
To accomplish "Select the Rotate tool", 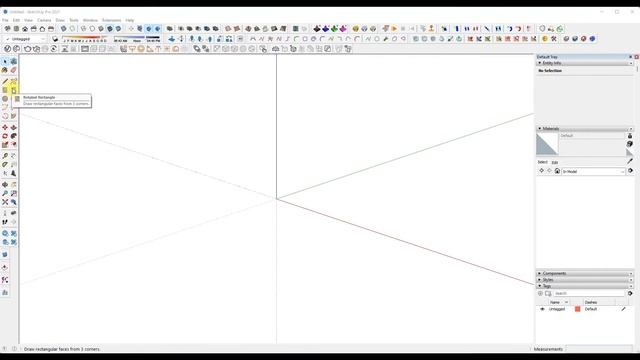I will click(x=5, y=136).
